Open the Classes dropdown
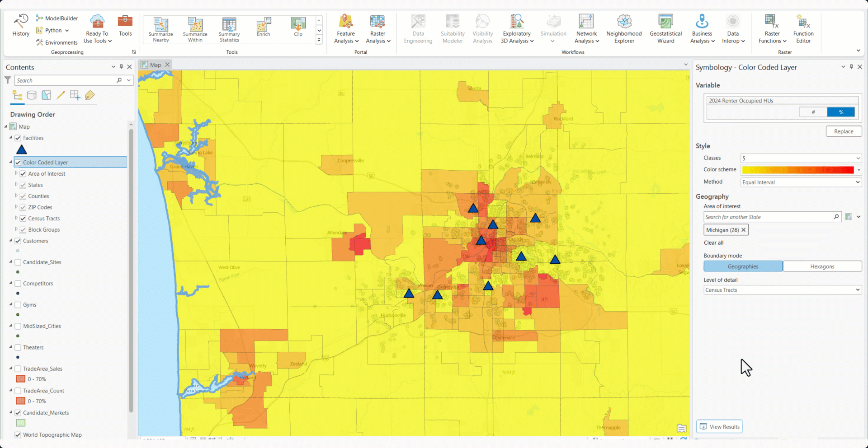 [801, 158]
